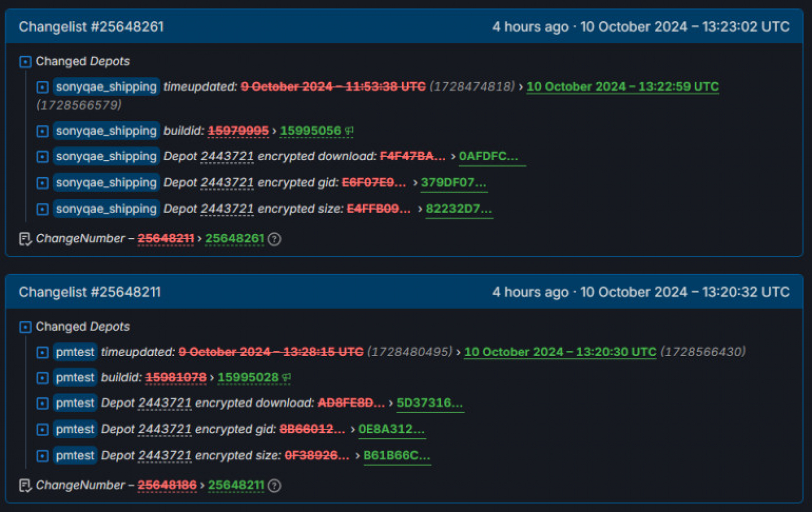812x512 pixels.
Task: Click sonyqae_shipping branch tag on buildid row
Action: (x=106, y=131)
